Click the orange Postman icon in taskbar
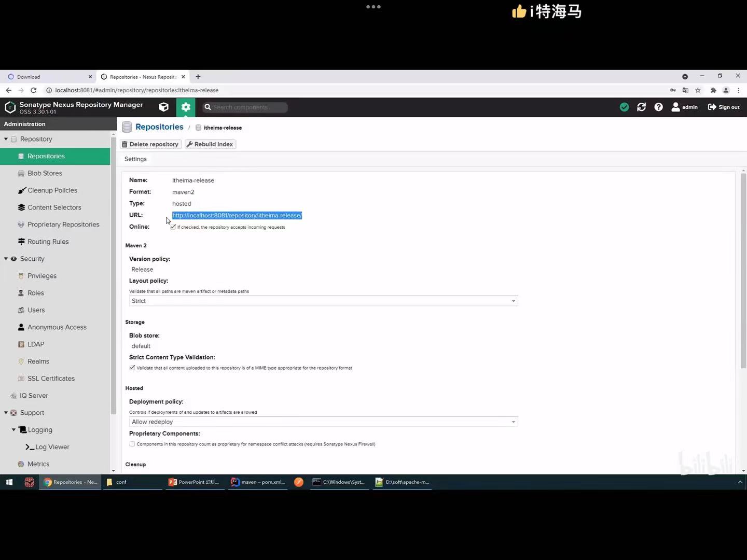This screenshot has width=747, height=560. (x=299, y=482)
